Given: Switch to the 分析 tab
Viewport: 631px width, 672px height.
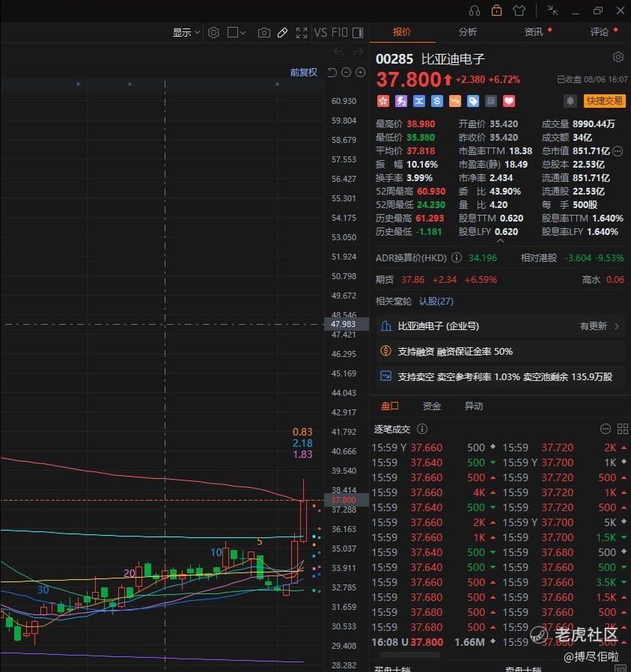Looking at the screenshot, I should coord(468,32).
